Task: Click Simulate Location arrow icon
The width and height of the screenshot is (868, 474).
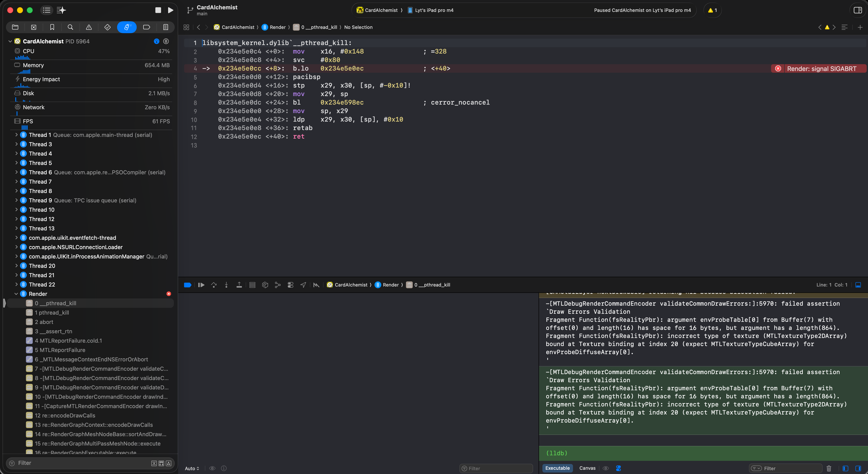Action: (303, 285)
